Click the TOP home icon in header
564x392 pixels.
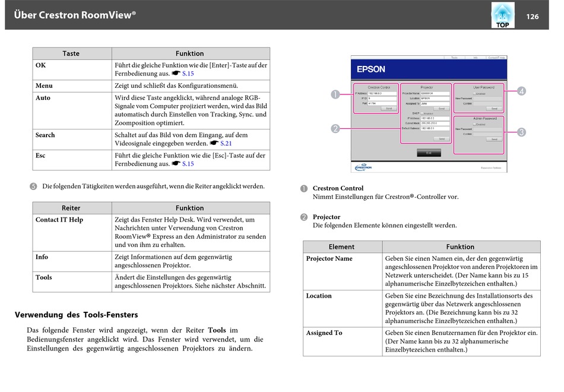coord(502,15)
